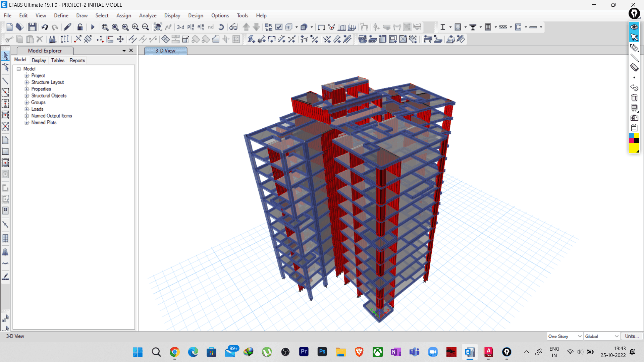Viewport: 644px width, 362px height.
Task: Switch to the Reports tab
Action: [77, 60]
